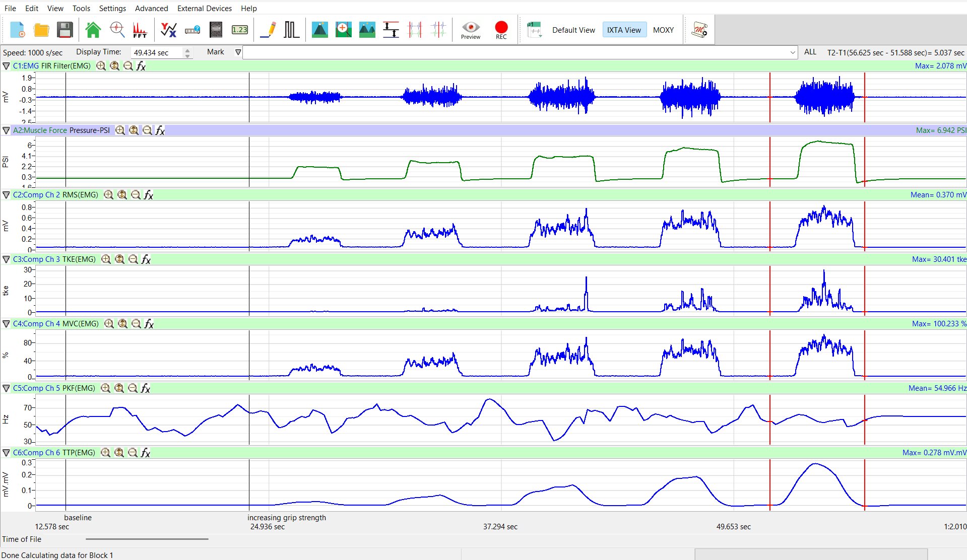The height and width of the screenshot is (560, 967).
Task: Open the XY view icon
Action: [x=168, y=30]
